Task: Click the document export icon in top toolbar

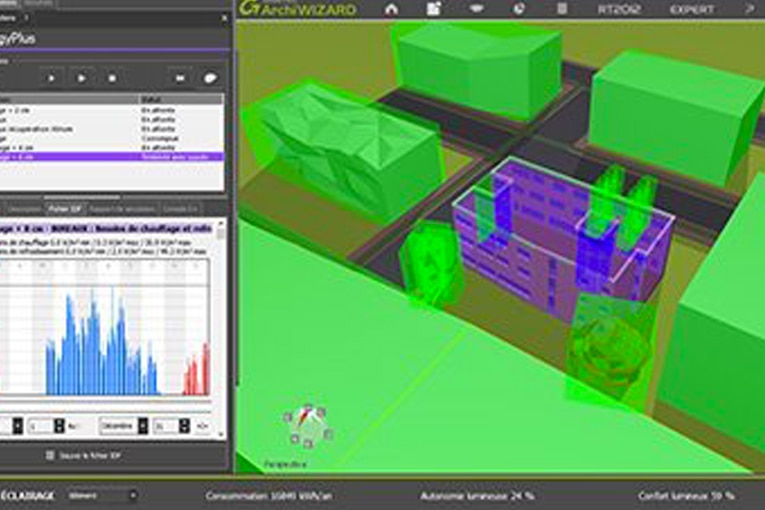Action: point(434,9)
